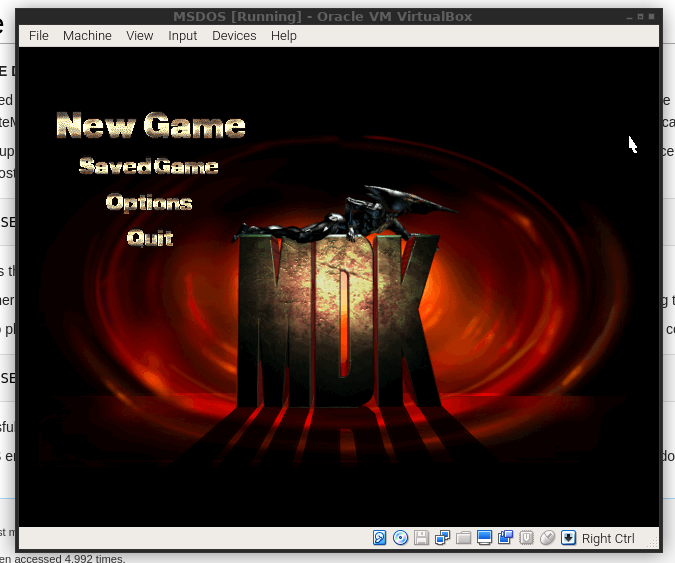The width and height of the screenshot is (675, 563).
Task: Click the floppy disk status icon
Action: tap(421, 538)
